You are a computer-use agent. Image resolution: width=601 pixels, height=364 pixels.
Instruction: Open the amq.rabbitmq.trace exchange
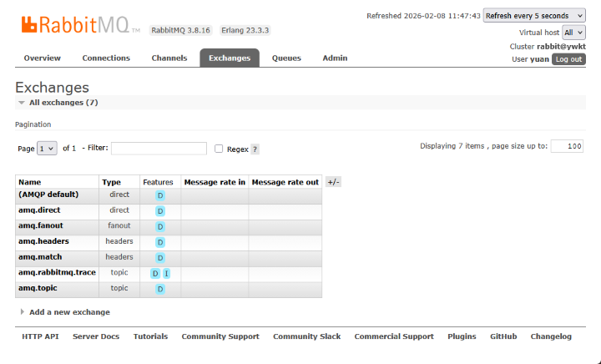57,272
